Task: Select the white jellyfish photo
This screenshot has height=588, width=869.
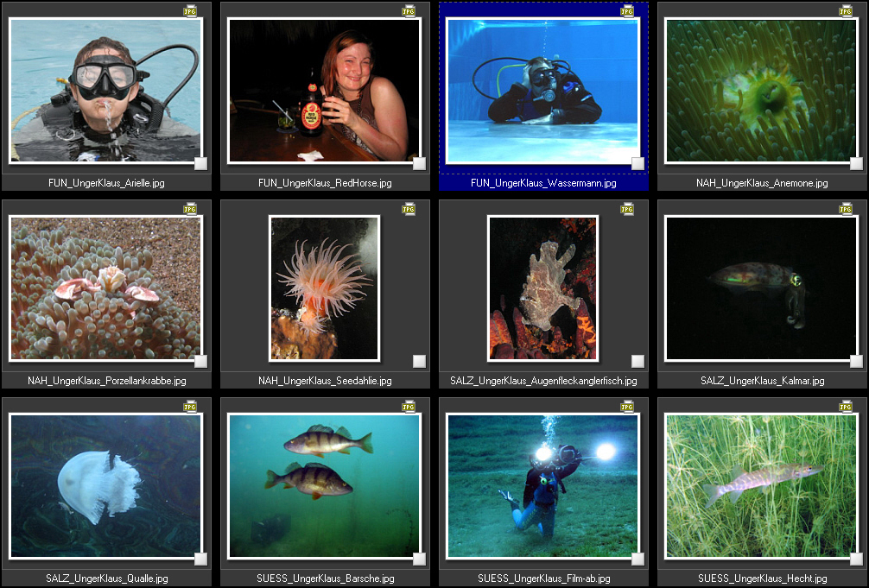Action: [x=106, y=486]
